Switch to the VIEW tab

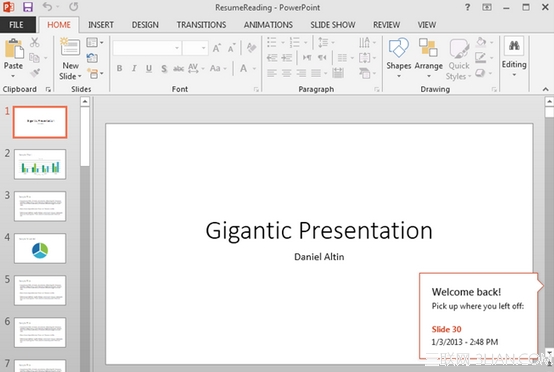(427, 25)
